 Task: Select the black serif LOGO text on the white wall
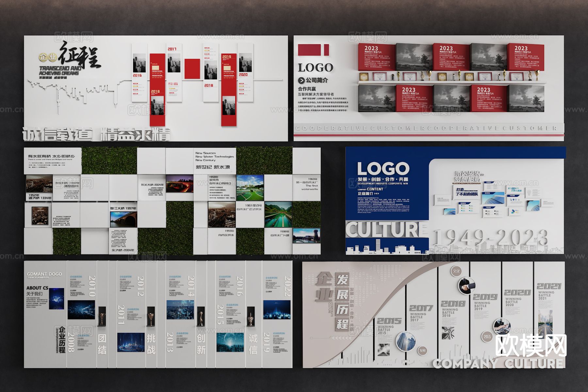tap(315, 68)
